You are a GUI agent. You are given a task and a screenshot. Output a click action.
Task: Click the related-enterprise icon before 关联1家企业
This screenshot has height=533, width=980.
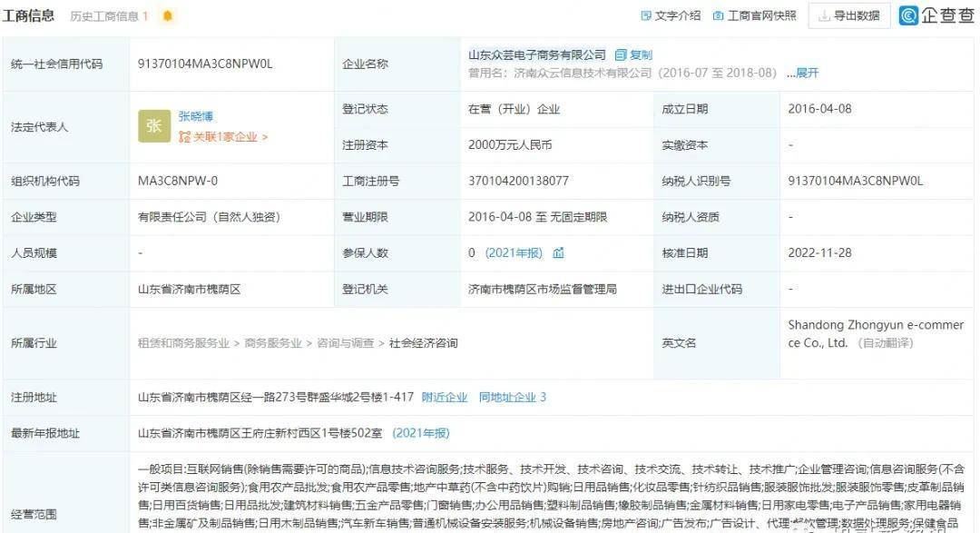coord(183,136)
